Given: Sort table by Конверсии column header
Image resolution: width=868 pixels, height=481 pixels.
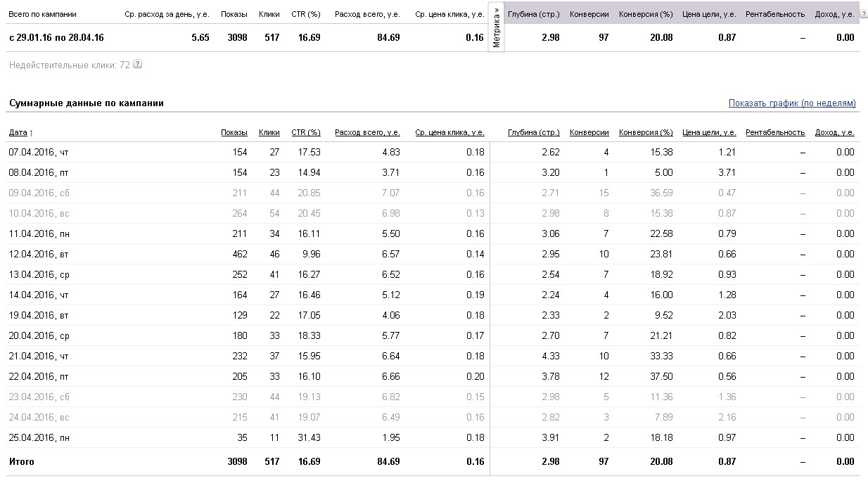Looking at the screenshot, I should [x=589, y=132].
